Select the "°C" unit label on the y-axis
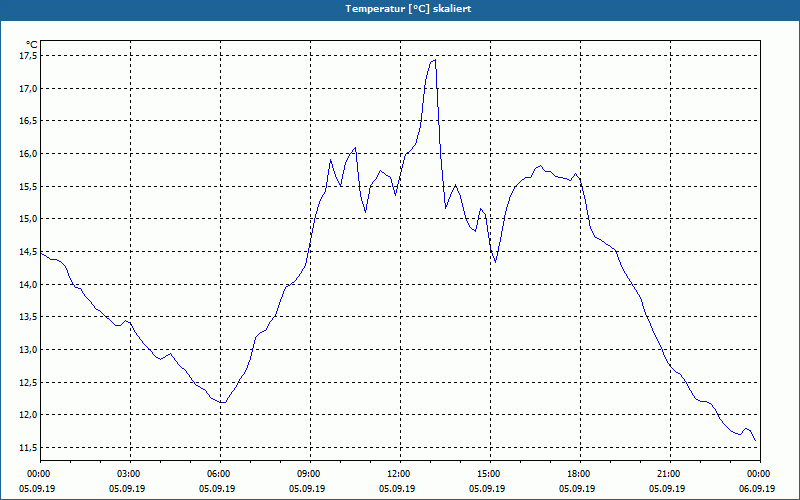800x500 pixels. coord(32,45)
